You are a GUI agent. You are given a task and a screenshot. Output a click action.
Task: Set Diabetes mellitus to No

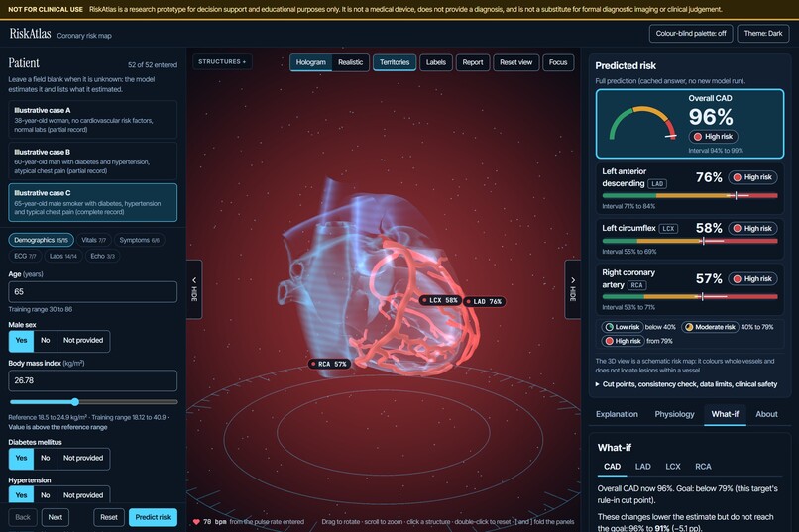click(x=46, y=458)
